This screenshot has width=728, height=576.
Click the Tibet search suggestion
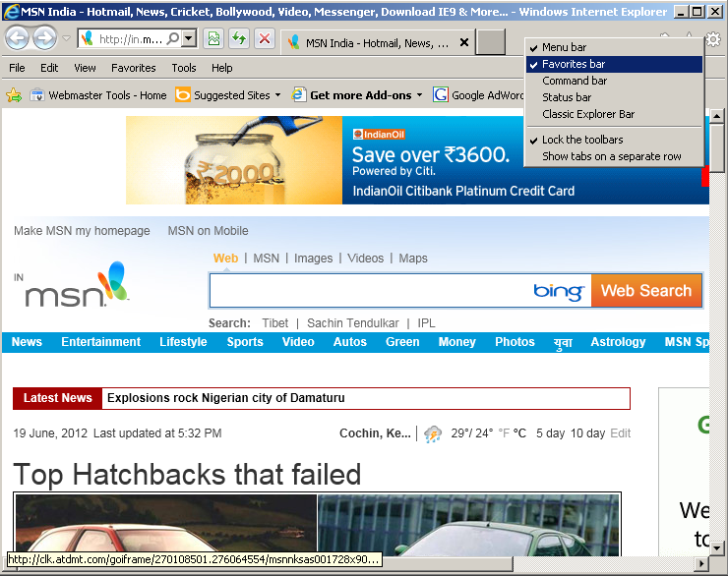(x=274, y=323)
